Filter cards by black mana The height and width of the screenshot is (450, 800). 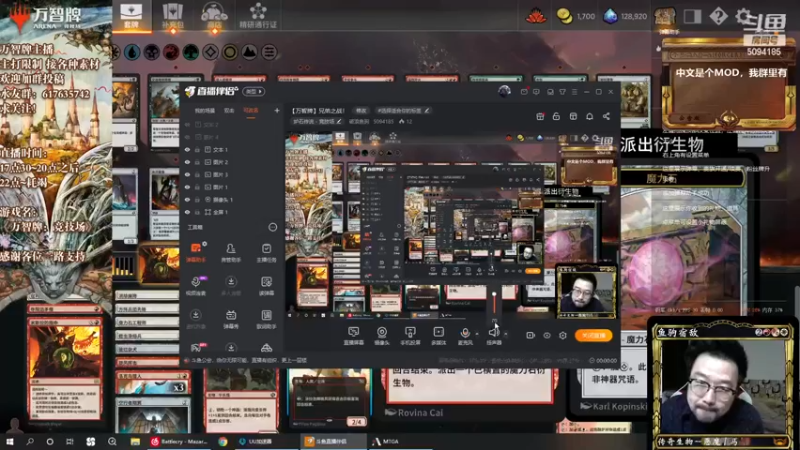pyautogui.click(x=152, y=52)
